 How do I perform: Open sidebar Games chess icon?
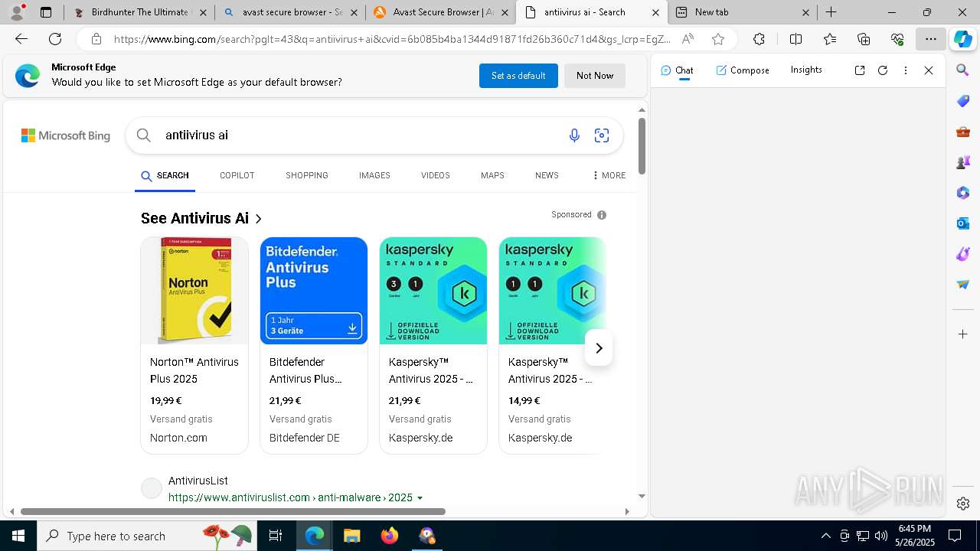(963, 162)
